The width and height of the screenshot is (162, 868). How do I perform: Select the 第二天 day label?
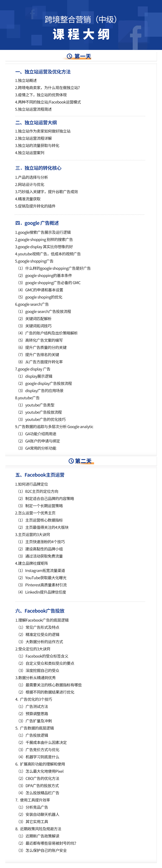click(x=83, y=461)
